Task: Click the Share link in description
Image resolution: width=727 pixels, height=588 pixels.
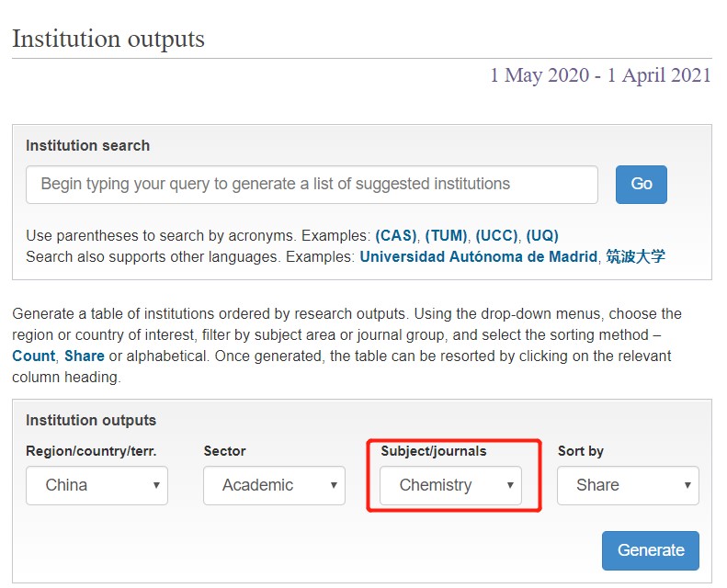Action: [x=85, y=355]
